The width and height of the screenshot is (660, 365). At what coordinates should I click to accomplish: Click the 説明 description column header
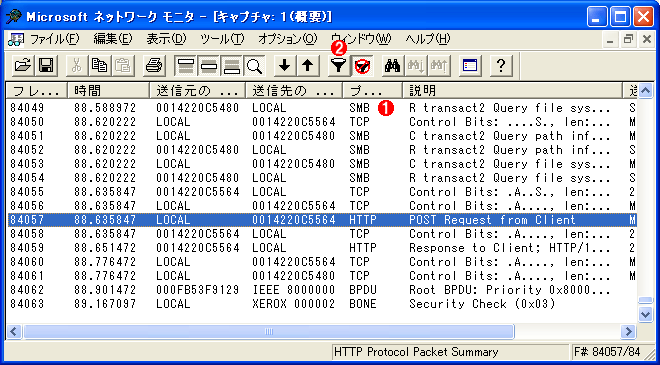(513, 90)
